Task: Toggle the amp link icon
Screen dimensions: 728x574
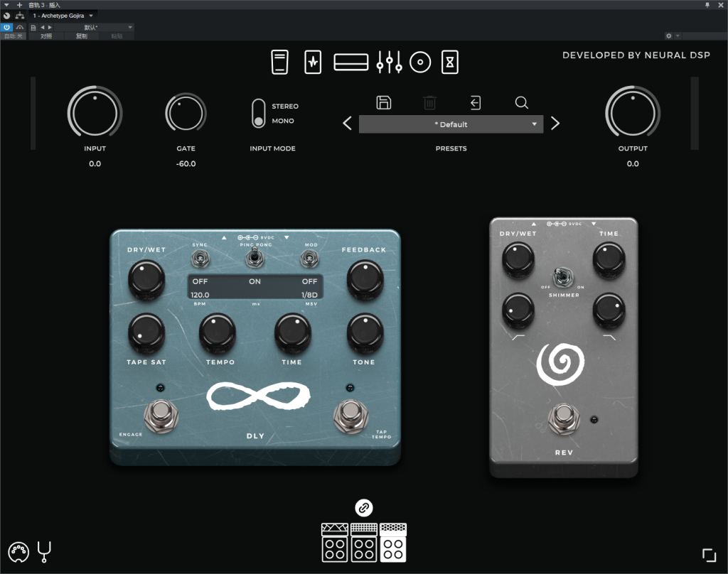Action: pyautogui.click(x=364, y=508)
